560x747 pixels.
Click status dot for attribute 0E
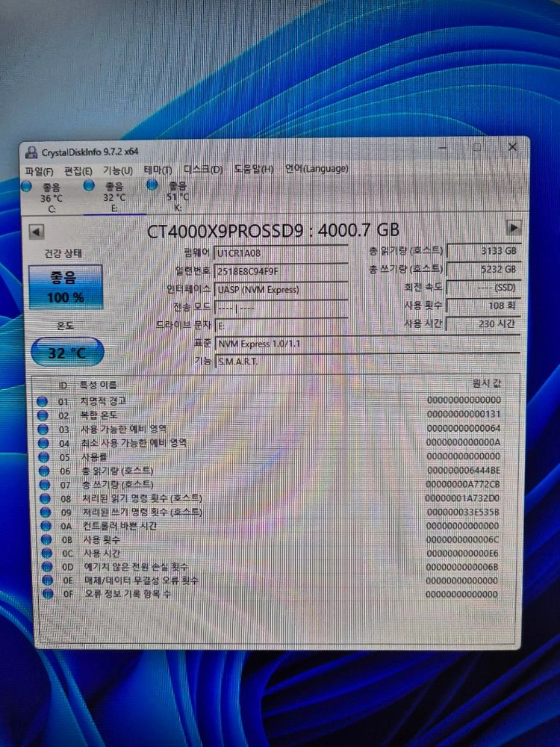pos(47,580)
